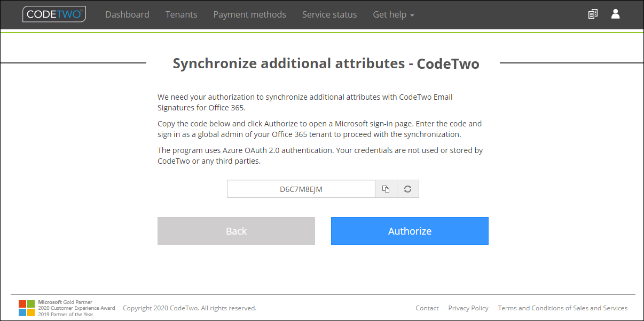This screenshot has height=321, width=644.
Task: View Payment methods
Action: (249, 14)
